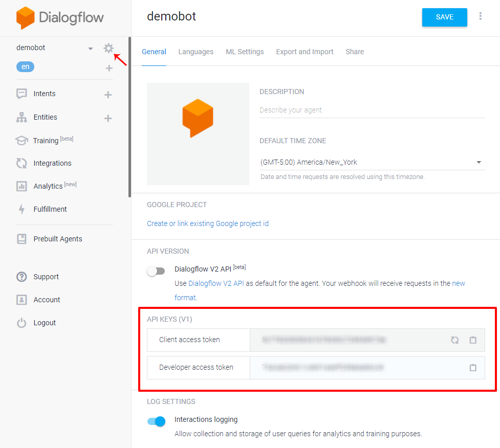Copy the developer access token

(x=473, y=368)
